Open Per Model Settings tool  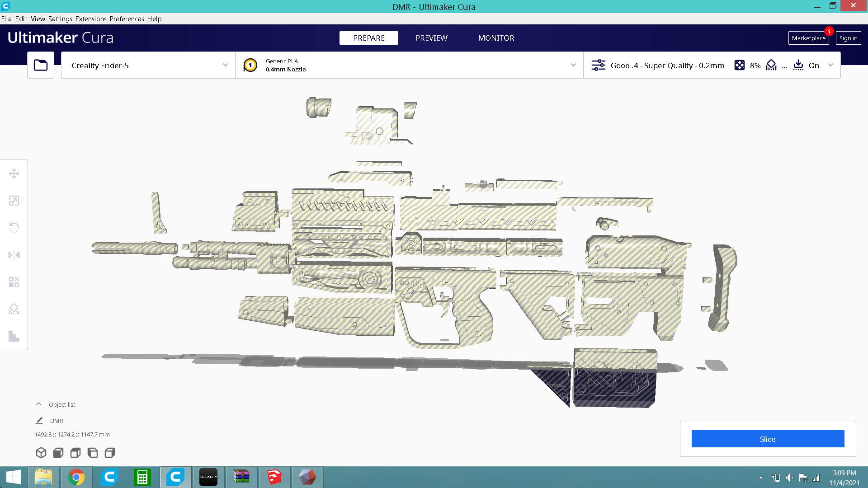tap(14, 282)
